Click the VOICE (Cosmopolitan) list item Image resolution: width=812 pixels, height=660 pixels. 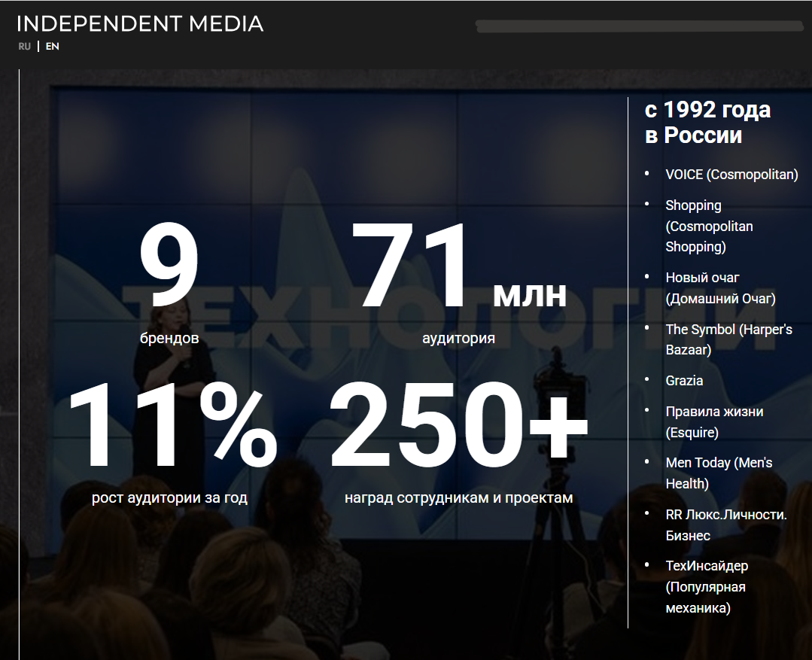(x=731, y=174)
